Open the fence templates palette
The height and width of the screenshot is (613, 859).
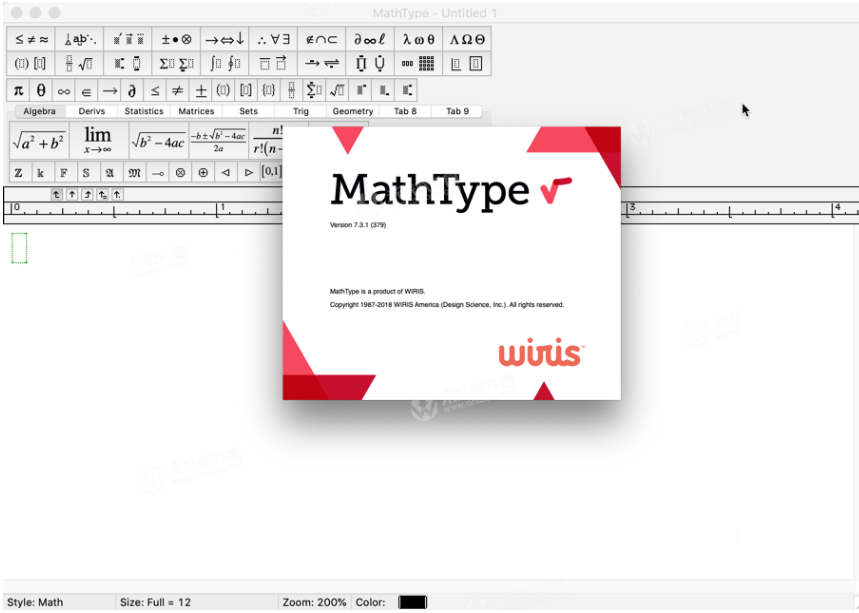(31, 64)
